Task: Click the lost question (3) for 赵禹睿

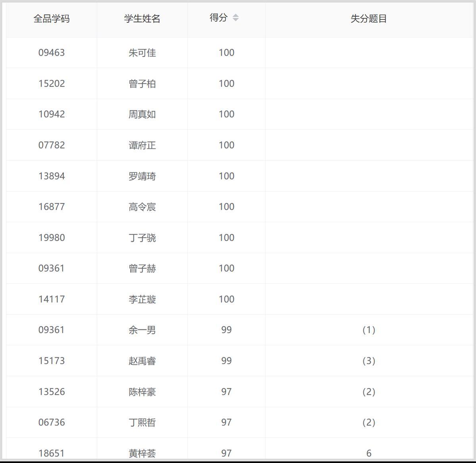Action: coord(369,361)
